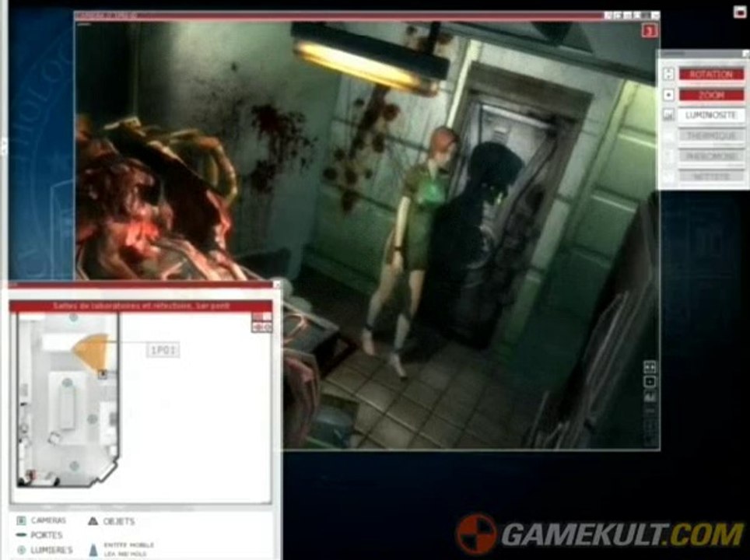
Task: Select the LUMINOSITE camera mode button
Action: point(711,115)
